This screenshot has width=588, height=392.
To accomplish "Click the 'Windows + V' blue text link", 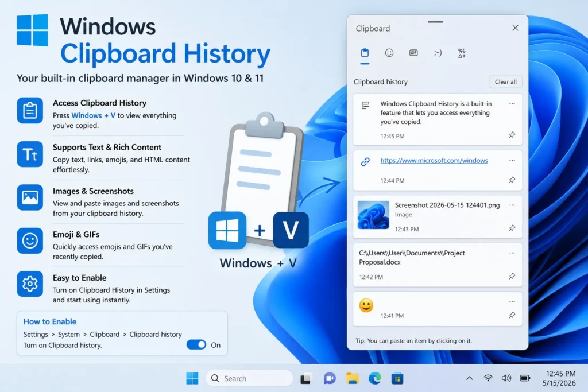I will pos(94,115).
